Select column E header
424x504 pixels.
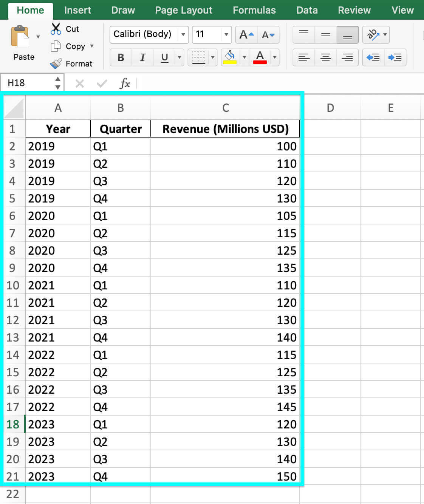coord(391,108)
